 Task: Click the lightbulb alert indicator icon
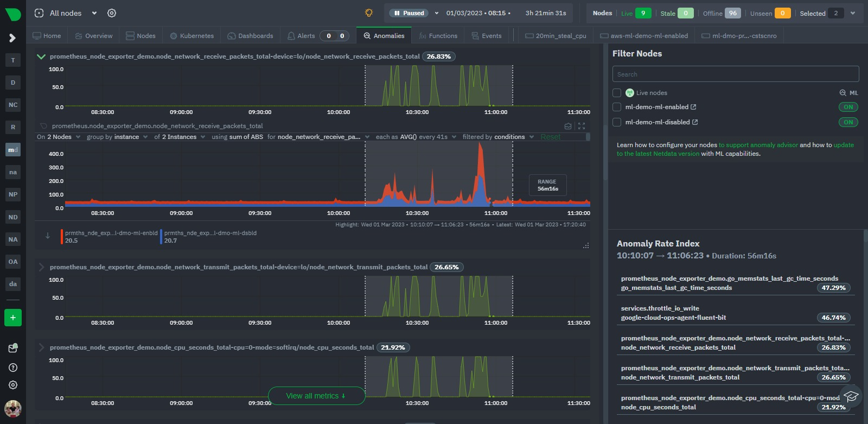[x=369, y=13]
